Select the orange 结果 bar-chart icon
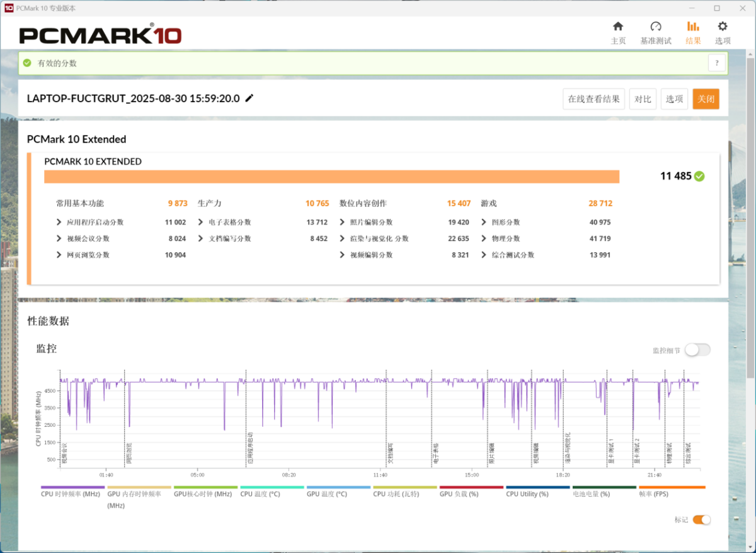 tap(692, 28)
